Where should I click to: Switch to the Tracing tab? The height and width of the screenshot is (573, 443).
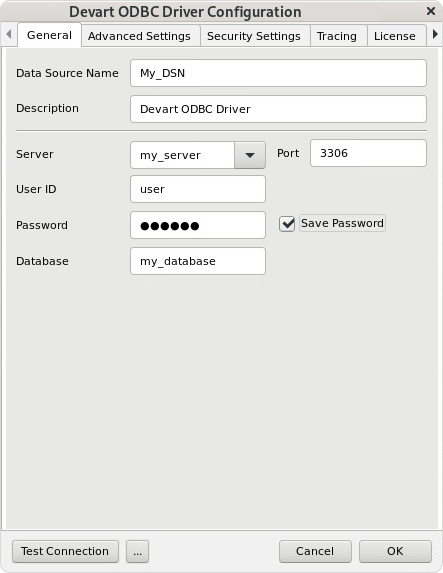[337, 36]
